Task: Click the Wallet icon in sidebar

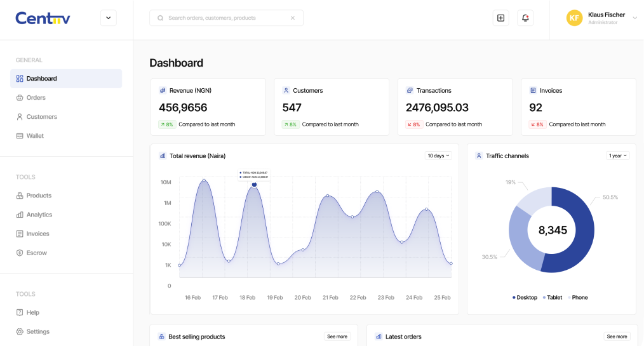Action: [20, 136]
